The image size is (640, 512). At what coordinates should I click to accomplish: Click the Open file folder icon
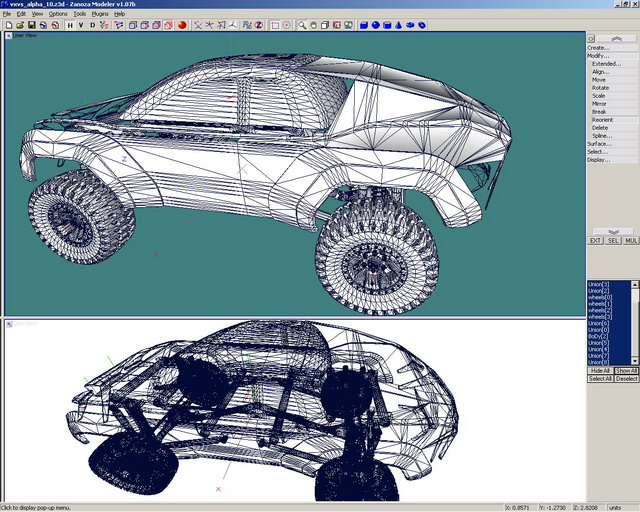19,25
